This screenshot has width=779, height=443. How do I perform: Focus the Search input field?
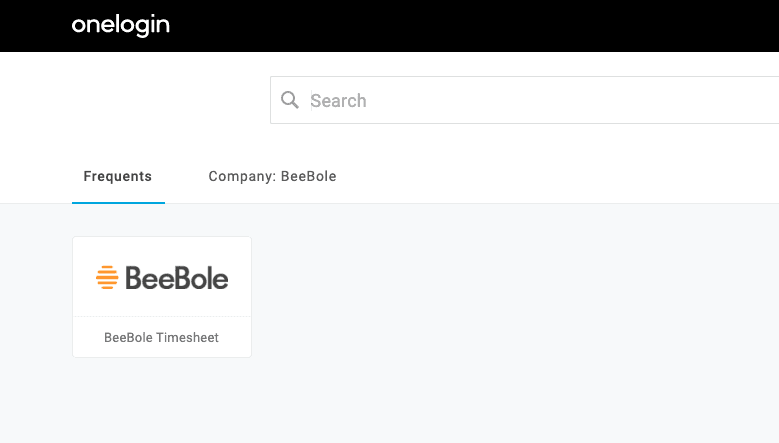tap(520, 100)
